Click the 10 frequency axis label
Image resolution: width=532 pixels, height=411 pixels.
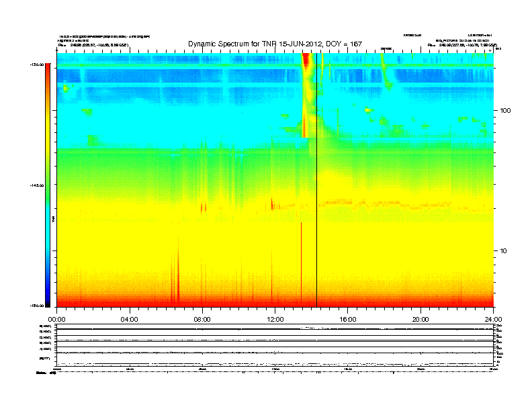coord(503,251)
